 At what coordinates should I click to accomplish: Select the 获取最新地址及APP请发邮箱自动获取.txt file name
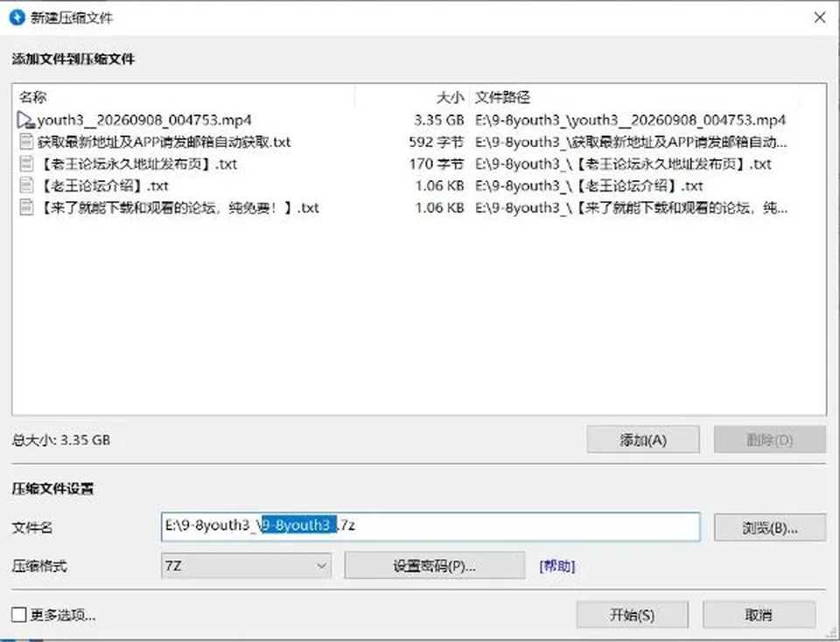(164, 142)
